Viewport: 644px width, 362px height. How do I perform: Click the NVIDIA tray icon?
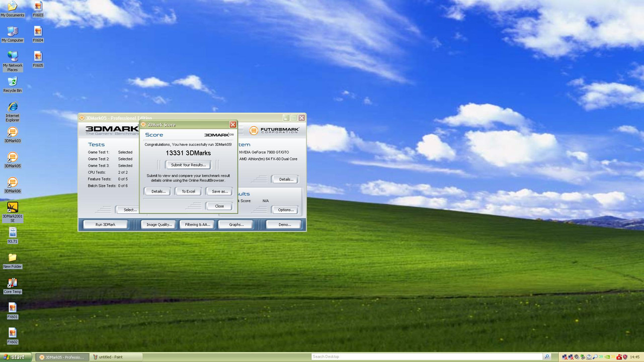(607, 357)
